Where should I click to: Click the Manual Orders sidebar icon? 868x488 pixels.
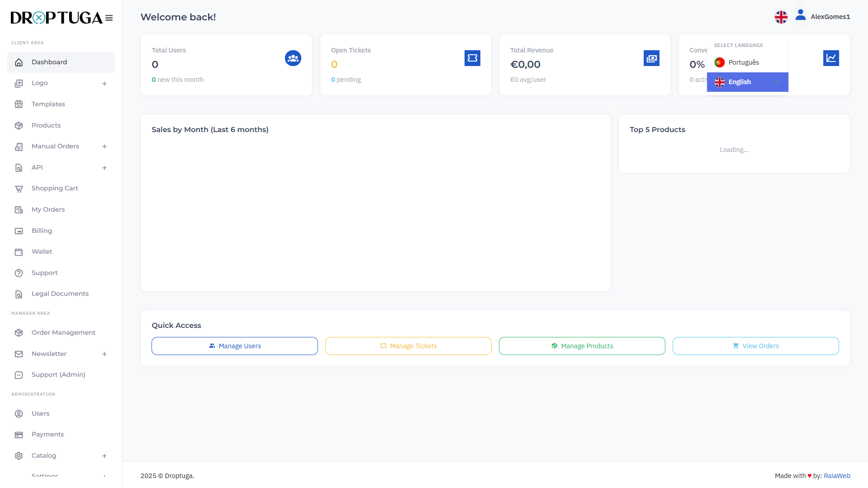[19, 147]
